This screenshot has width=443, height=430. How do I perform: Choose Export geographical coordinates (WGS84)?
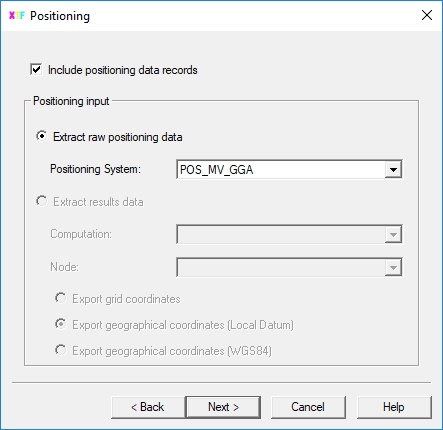(x=61, y=350)
